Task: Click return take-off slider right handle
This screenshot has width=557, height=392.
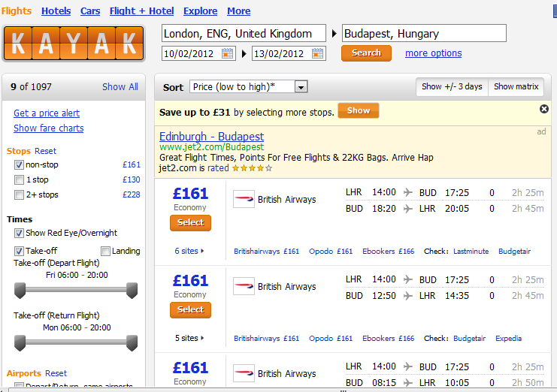Action: 132,343
